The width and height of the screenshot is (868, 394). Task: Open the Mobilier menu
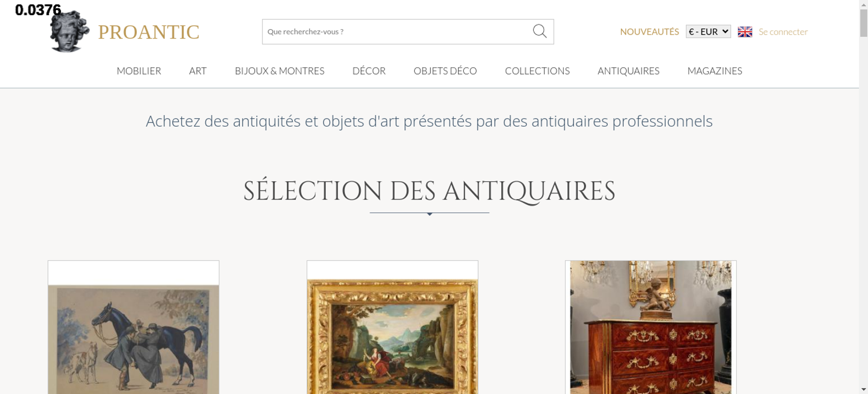pyautogui.click(x=139, y=71)
